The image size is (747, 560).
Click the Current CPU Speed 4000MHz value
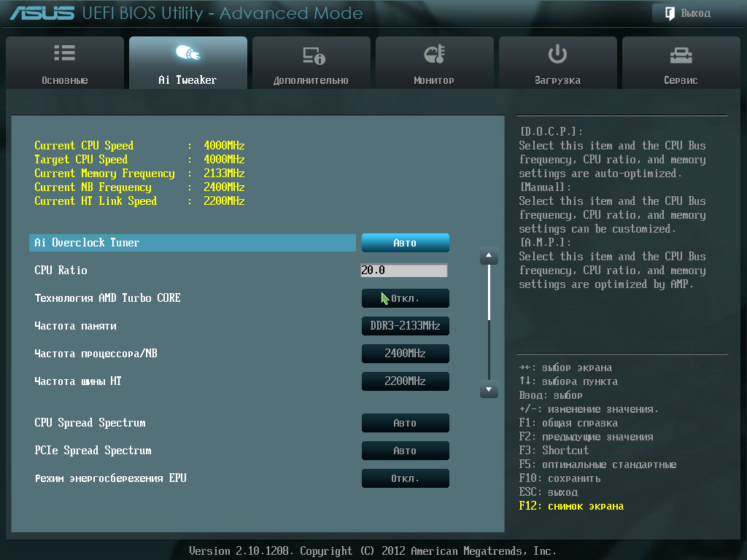pyautogui.click(x=224, y=146)
